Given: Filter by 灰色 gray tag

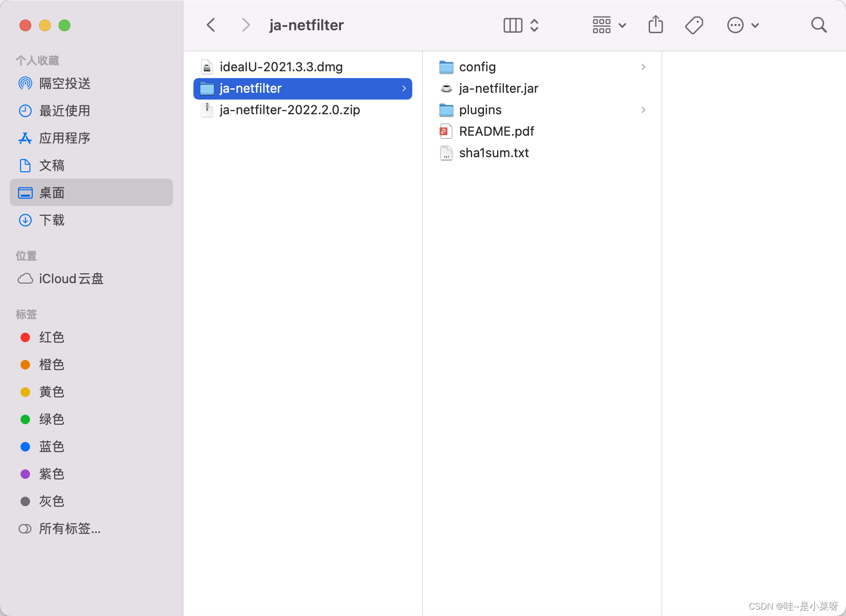Looking at the screenshot, I should point(91,501).
